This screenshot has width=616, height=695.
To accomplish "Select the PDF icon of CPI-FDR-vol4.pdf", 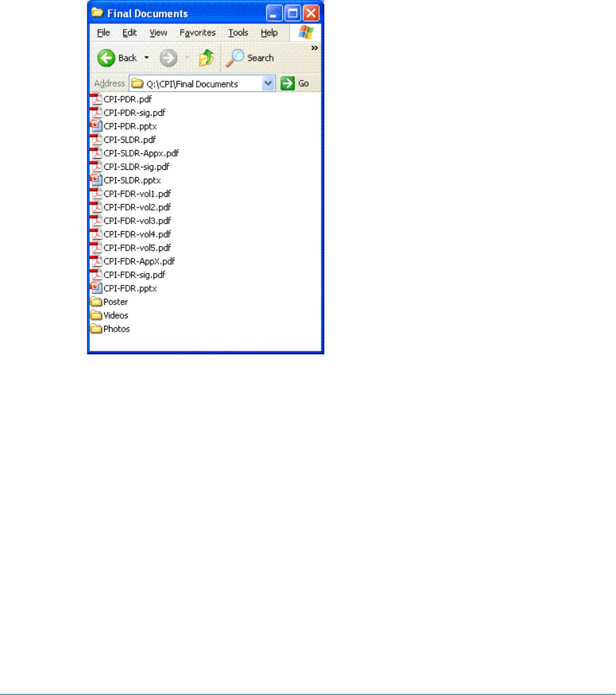I will 96,234.
